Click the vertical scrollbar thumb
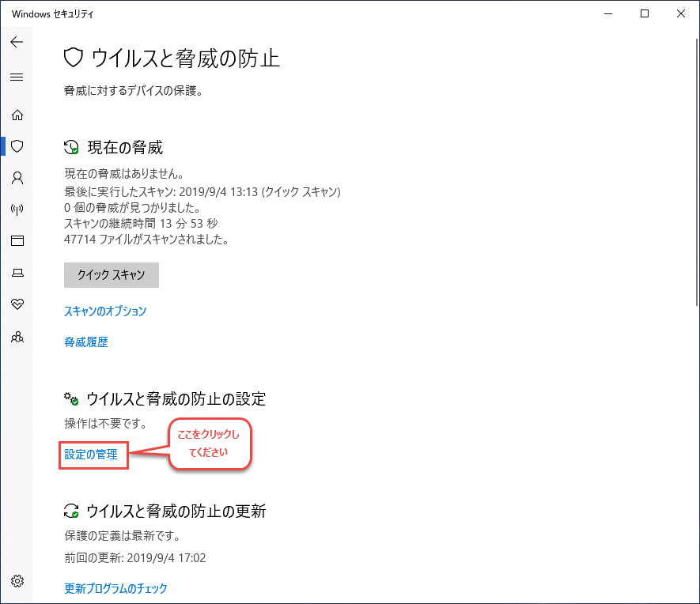The image size is (700, 604). 696,172
